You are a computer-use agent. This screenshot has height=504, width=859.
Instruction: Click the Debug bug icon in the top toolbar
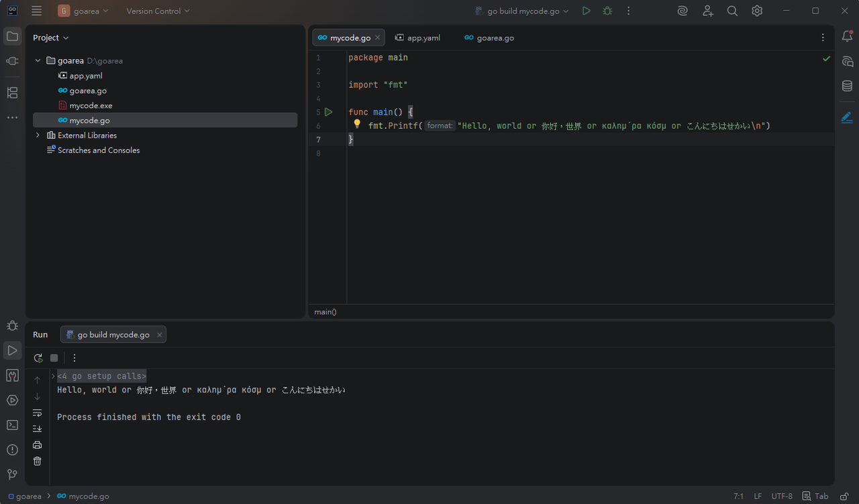click(x=607, y=11)
